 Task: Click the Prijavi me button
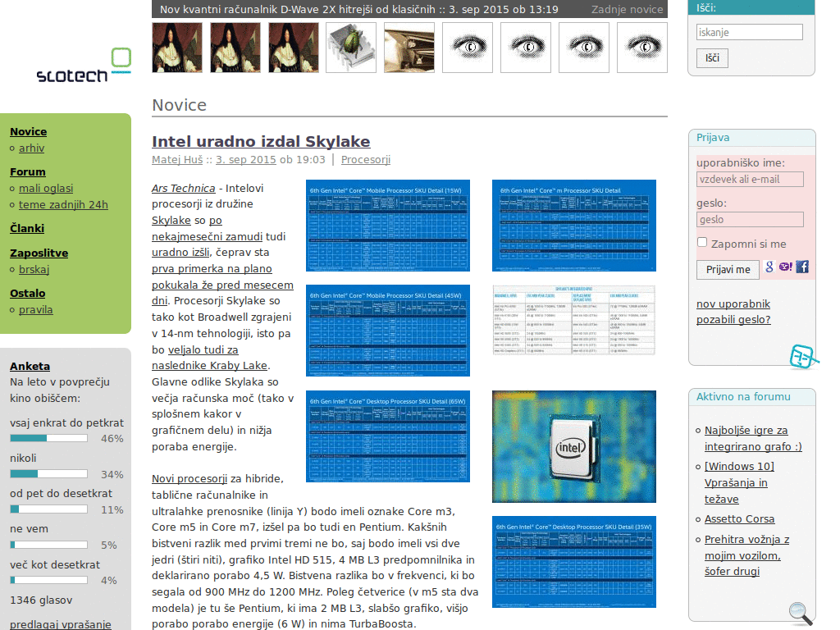[728, 269]
